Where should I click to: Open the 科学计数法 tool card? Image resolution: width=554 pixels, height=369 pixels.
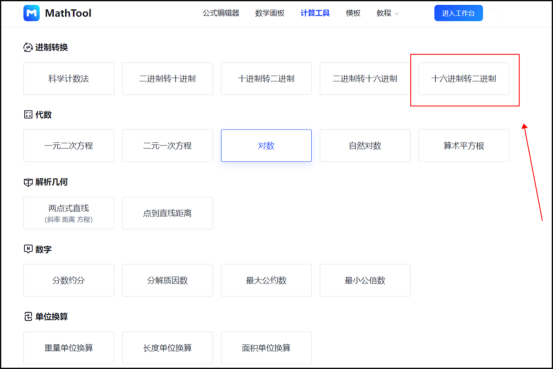click(x=69, y=78)
